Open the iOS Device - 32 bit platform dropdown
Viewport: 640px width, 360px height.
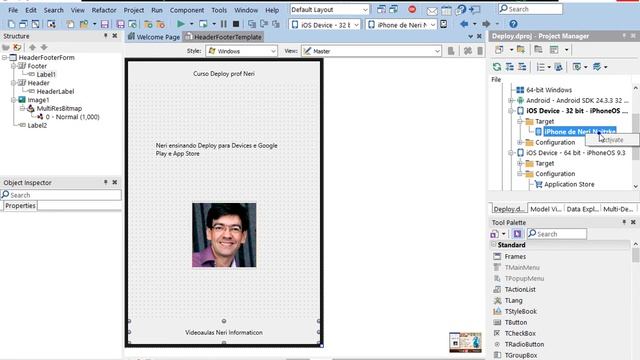[x=356, y=25]
